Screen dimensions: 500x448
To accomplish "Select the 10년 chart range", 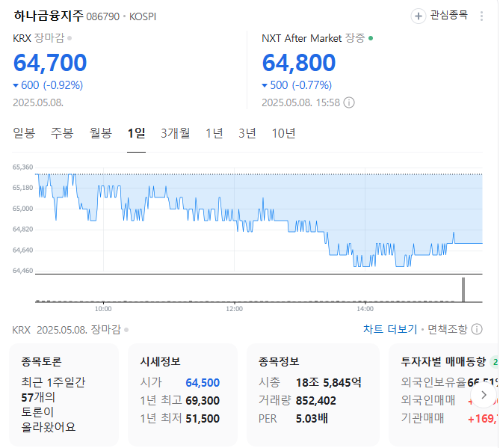I will pos(284,133).
